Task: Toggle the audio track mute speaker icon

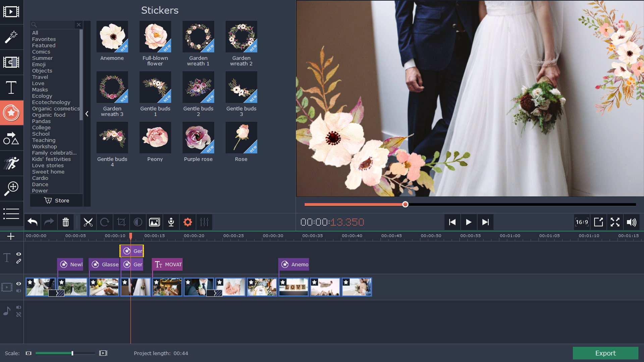Action: 19,307
